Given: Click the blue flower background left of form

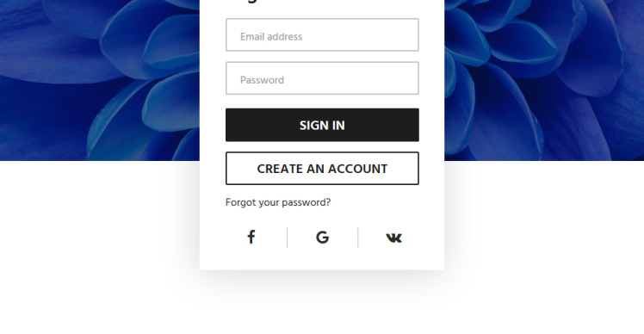Looking at the screenshot, I should (100, 80).
